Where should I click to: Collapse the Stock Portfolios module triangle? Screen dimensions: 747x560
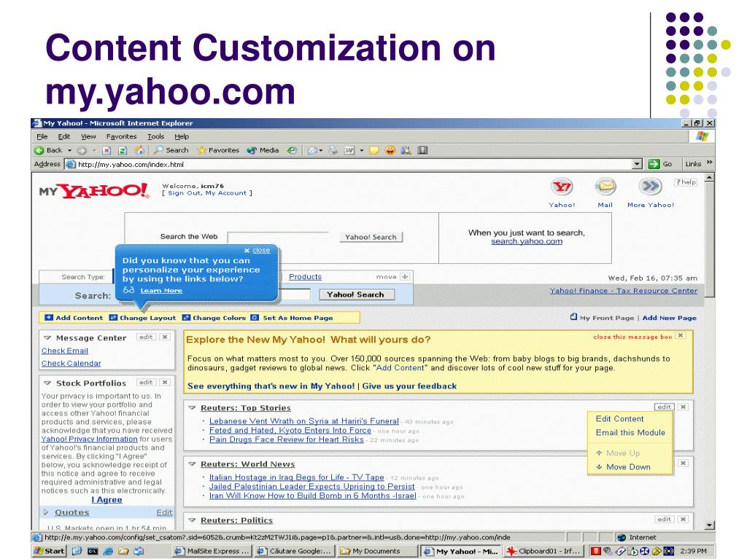tap(47, 383)
